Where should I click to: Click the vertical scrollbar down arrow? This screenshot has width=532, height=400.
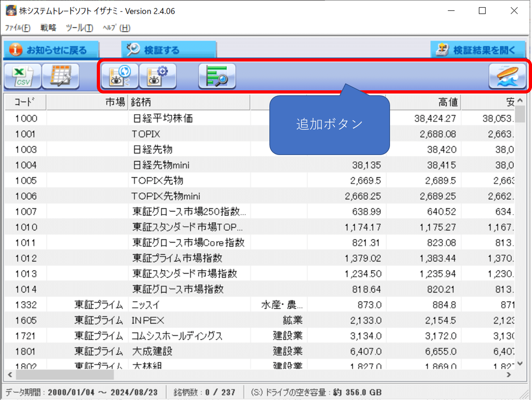[x=520, y=363]
